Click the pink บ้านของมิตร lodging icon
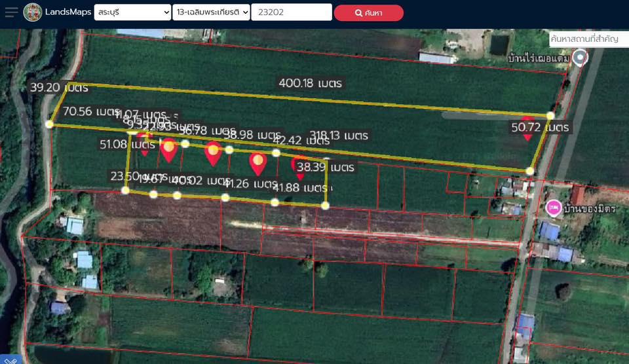 point(554,208)
